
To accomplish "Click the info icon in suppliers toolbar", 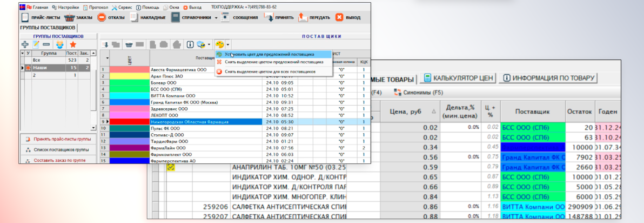I will (190, 44).
